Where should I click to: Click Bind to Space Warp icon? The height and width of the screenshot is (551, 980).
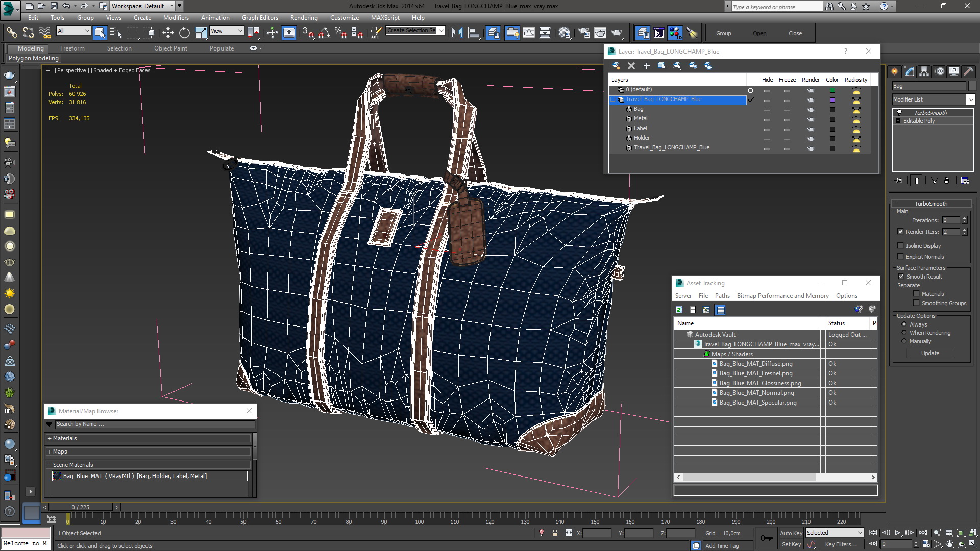[45, 33]
